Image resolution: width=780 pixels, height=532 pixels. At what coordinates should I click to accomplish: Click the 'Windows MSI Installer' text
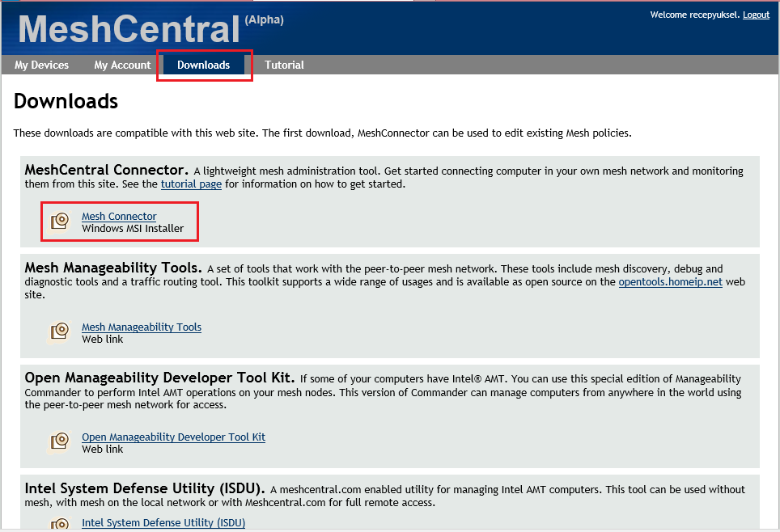[133, 229]
